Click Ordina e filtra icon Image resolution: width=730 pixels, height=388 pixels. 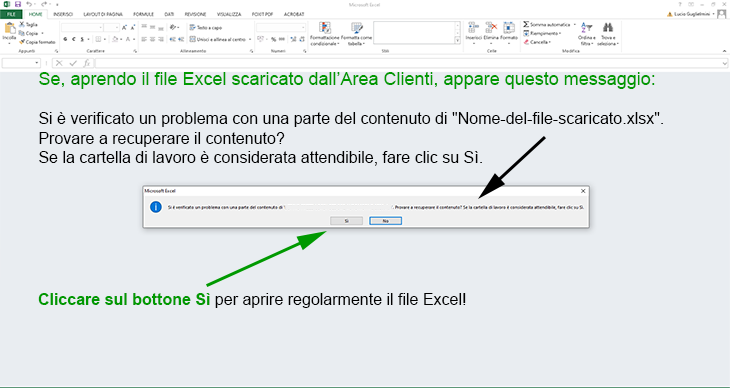[587, 27]
